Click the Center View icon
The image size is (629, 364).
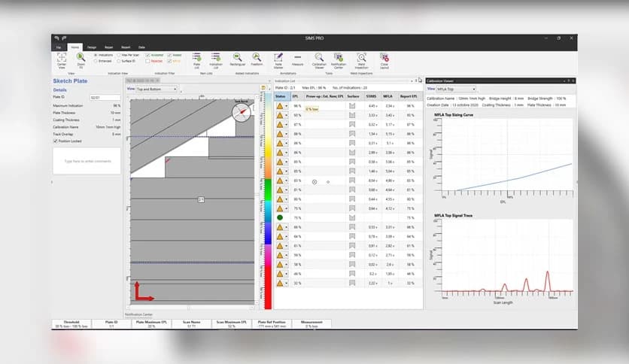coord(61,56)
